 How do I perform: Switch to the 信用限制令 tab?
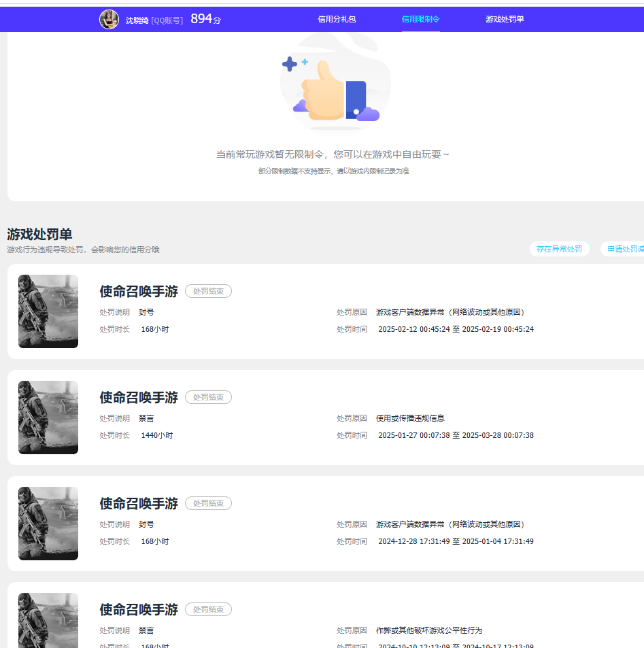(x=420, y=20)
